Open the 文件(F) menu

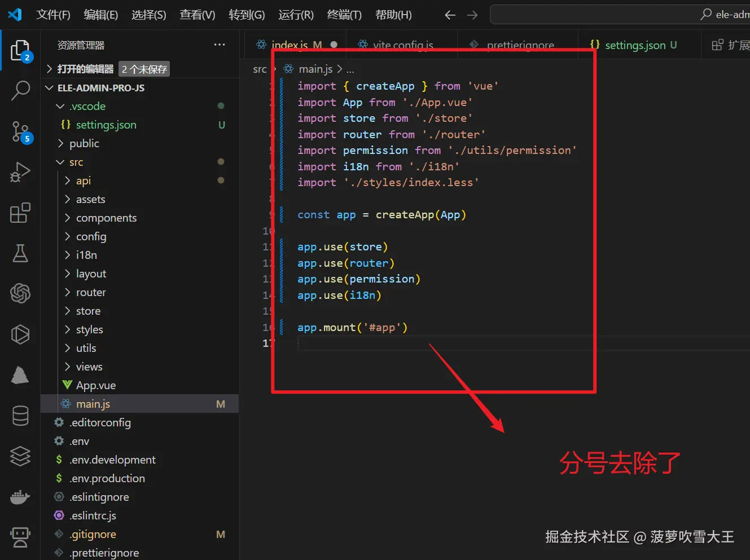point(53,15)
